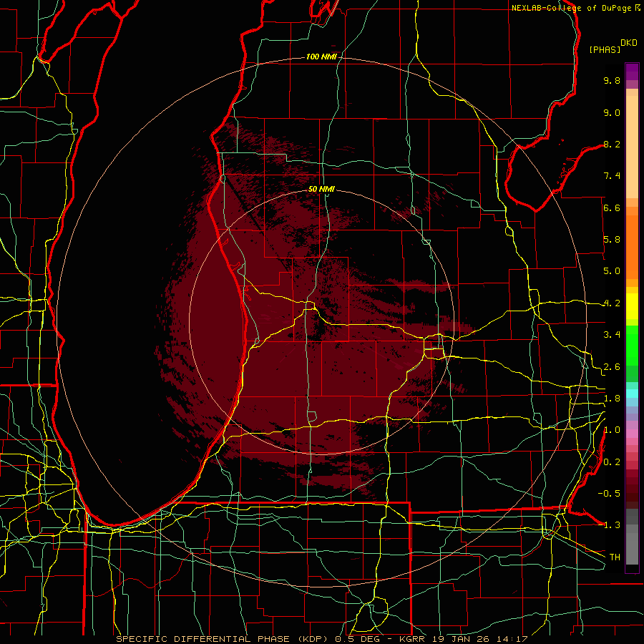Click the 5.8 value on the color scale
The width and height of the screenshot is (644, 644).
click(x=612, y=240)
